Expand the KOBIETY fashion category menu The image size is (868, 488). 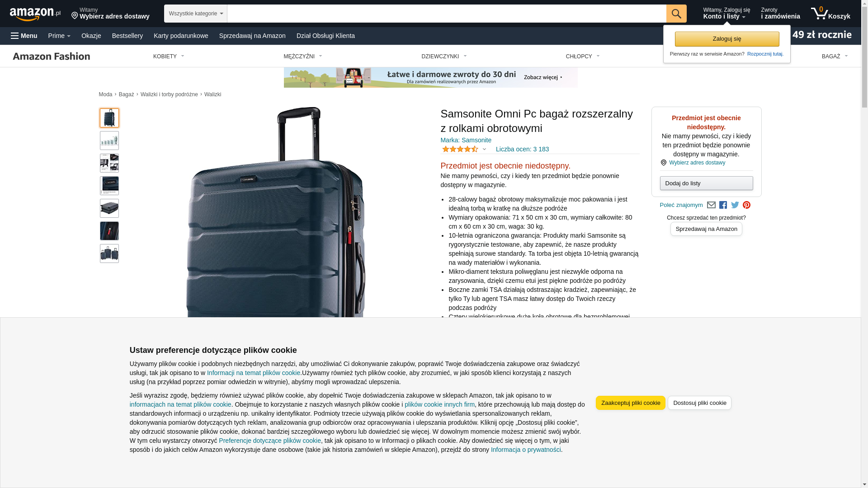[169, 56]
